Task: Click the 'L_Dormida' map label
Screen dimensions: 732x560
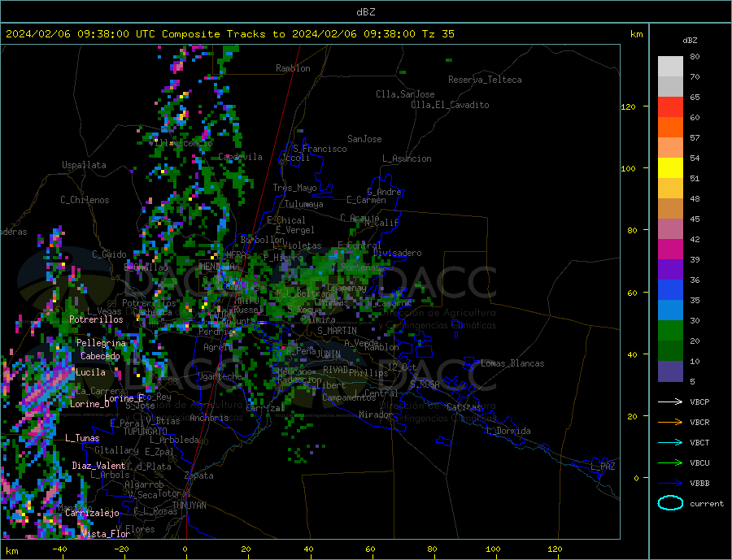Action: tap(509, 431)
